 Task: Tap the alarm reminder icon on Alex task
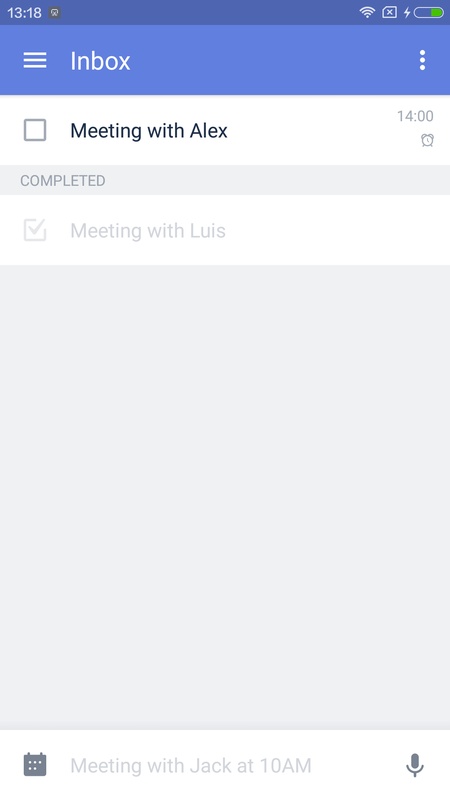click(427, 140)
